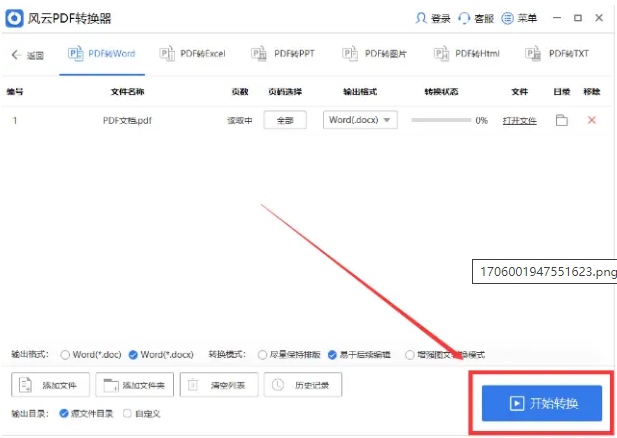Close the converter window
617x438 pixels.
tap(599, 18)
